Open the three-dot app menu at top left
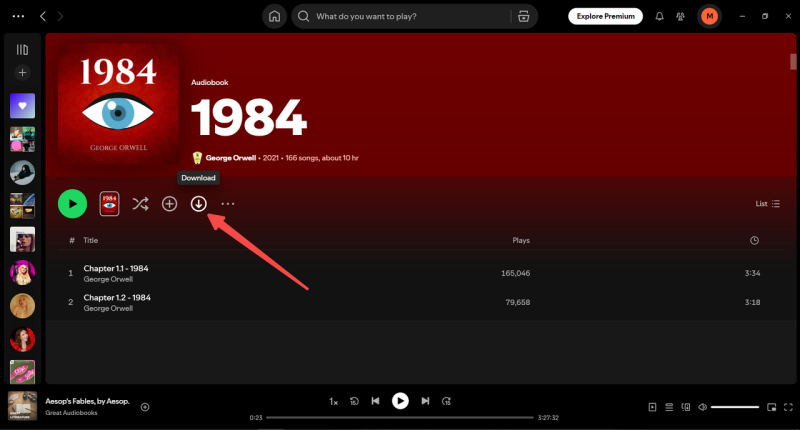The width and height of the screenshot is (800, 430). [x=18, y=16]
